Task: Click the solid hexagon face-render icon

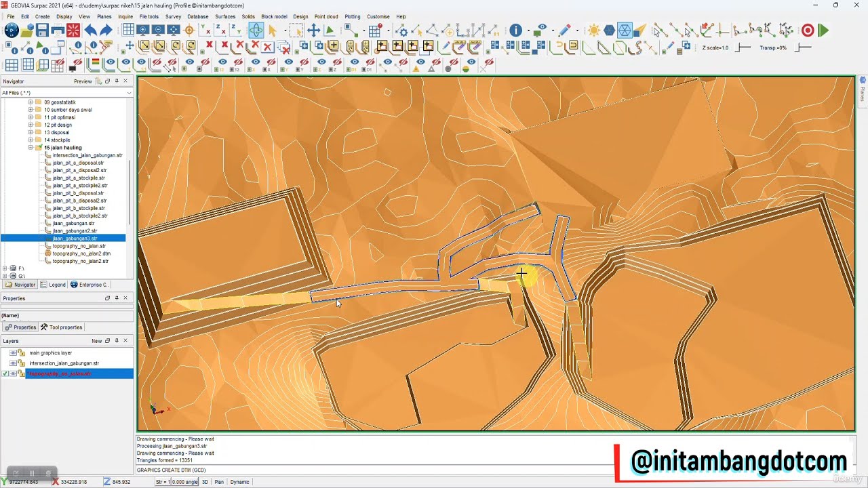Action: pyautogui.click(x=610, y=30)
